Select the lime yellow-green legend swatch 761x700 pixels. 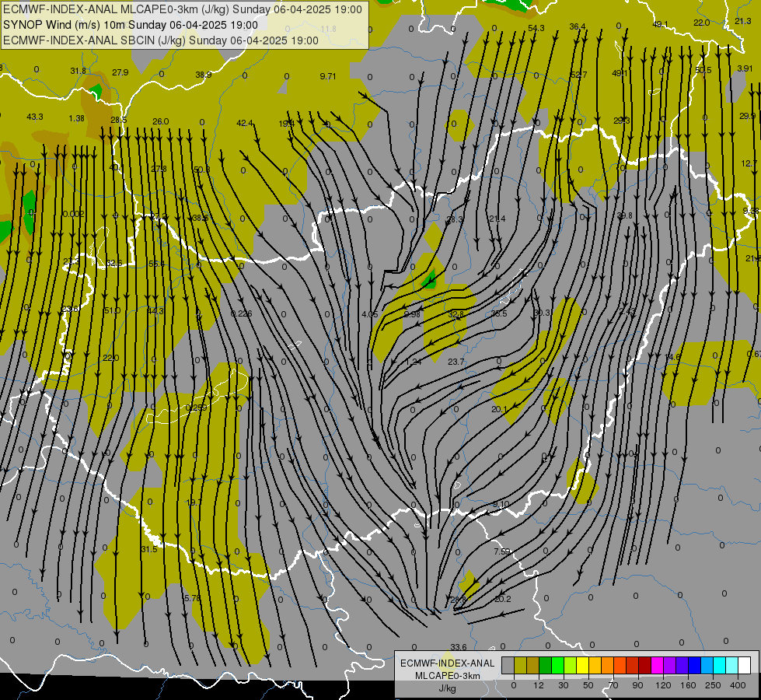(x=571, y=665)
